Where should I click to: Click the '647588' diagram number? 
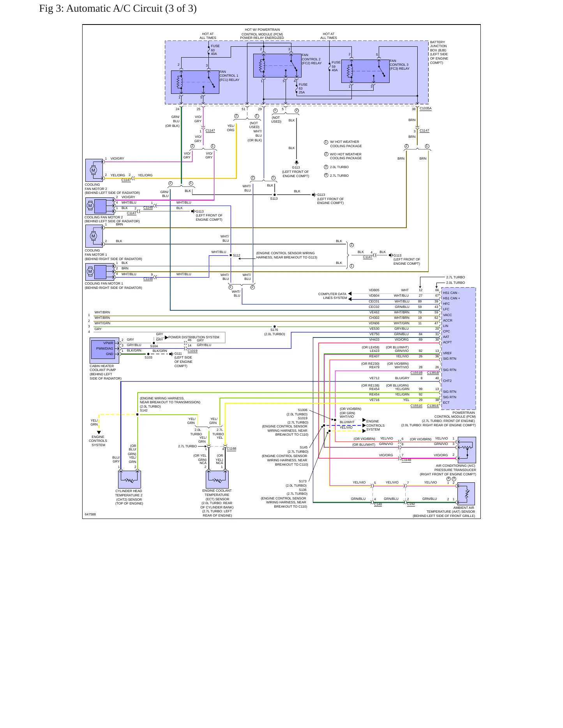[x=90, y=514]
